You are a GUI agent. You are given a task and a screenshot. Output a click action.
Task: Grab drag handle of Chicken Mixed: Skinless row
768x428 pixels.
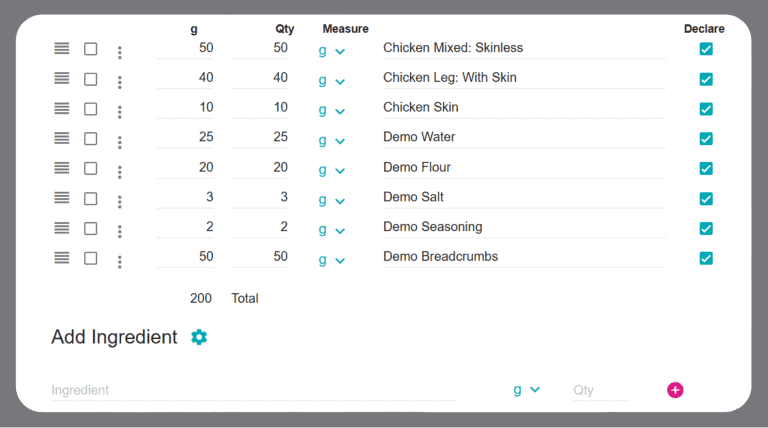coord(62,48)
